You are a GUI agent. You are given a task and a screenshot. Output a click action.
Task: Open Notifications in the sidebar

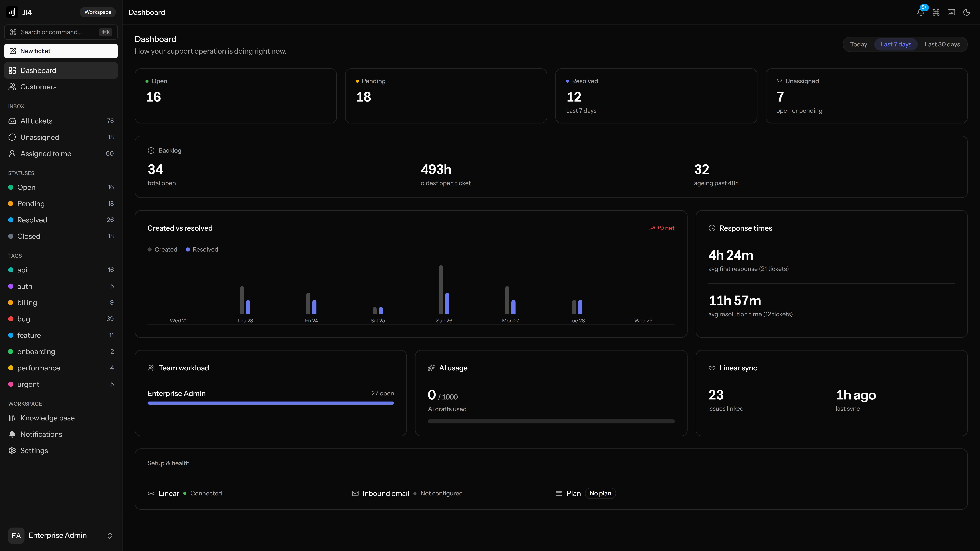click(61, 434)
